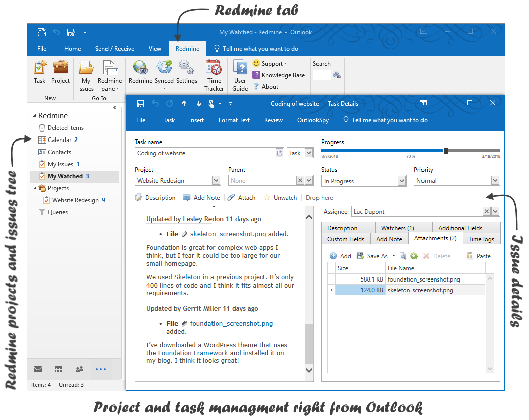Open the Parent dropdown arrow
The width and height of the screenshot is (529, 420).
coord(309,180)
